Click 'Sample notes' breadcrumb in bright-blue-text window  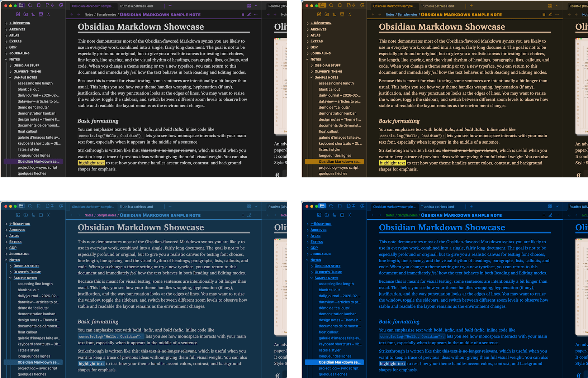point(408,215)
